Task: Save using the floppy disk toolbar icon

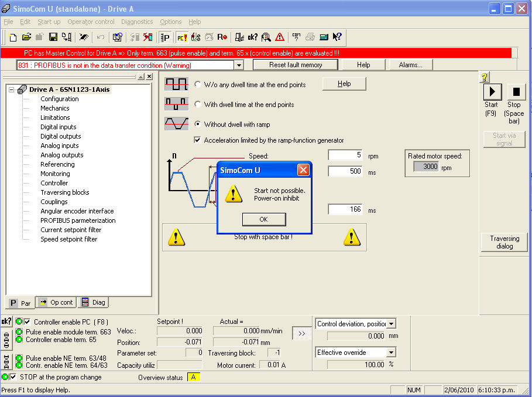Action: pyautogui.click(x=53, y=37)
